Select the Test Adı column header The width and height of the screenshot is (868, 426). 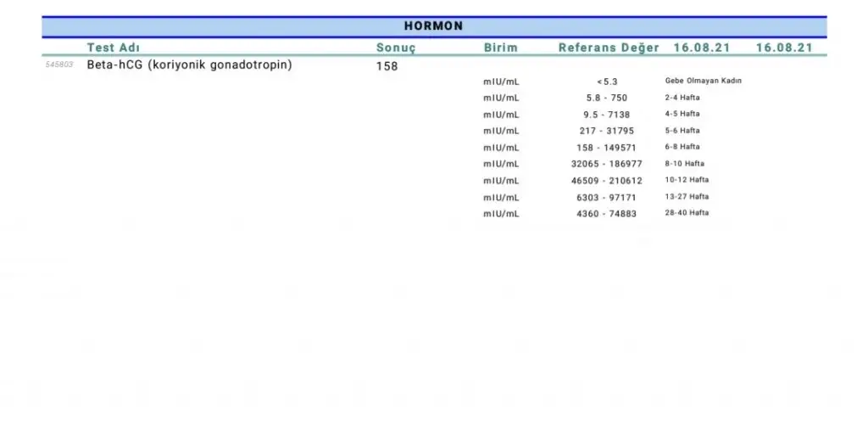(118, 48)
